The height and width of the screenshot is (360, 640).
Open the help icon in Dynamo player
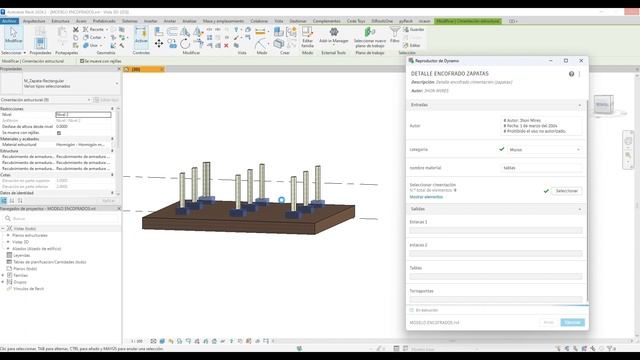[571, 74]
